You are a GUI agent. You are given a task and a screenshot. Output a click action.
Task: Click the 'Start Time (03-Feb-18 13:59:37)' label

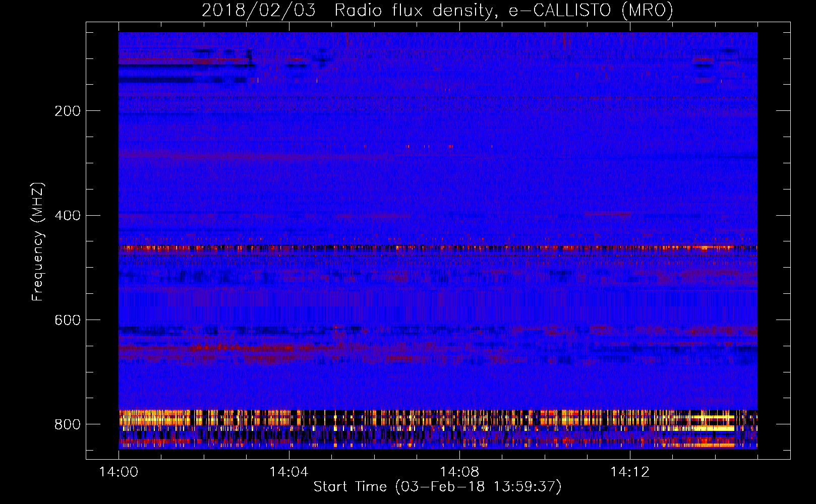437,487
